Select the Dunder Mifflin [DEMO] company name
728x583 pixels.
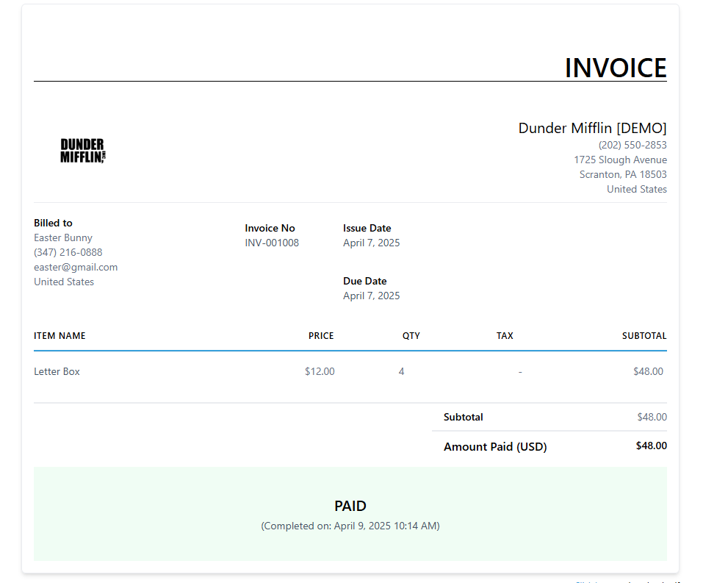point(592,128)
